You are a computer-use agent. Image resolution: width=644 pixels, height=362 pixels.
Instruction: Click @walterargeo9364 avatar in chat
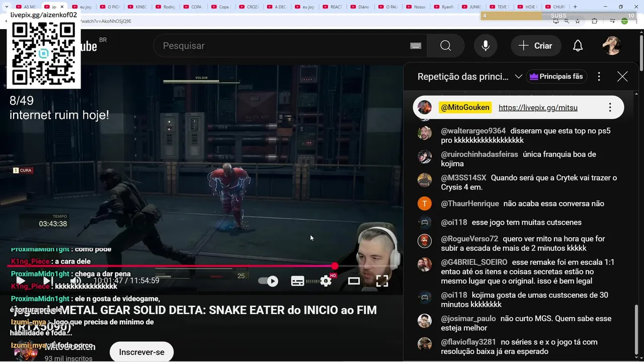tap(425, 133)
